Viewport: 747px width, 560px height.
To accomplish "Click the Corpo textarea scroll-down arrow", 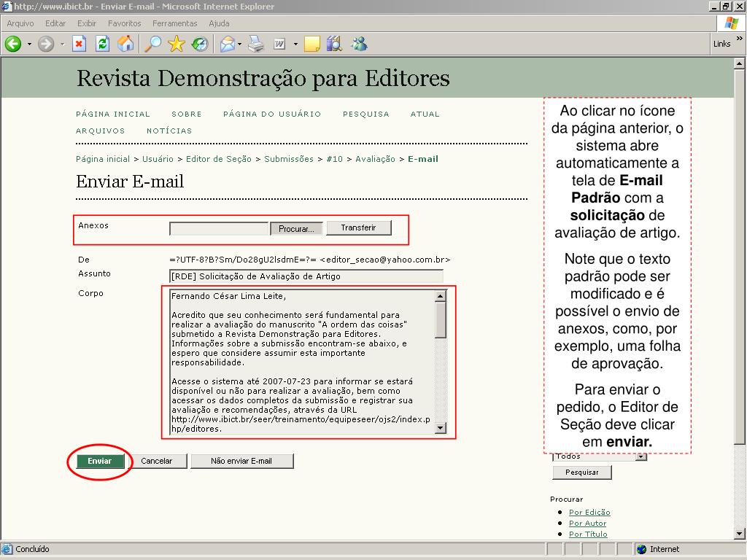I will 441,428.
